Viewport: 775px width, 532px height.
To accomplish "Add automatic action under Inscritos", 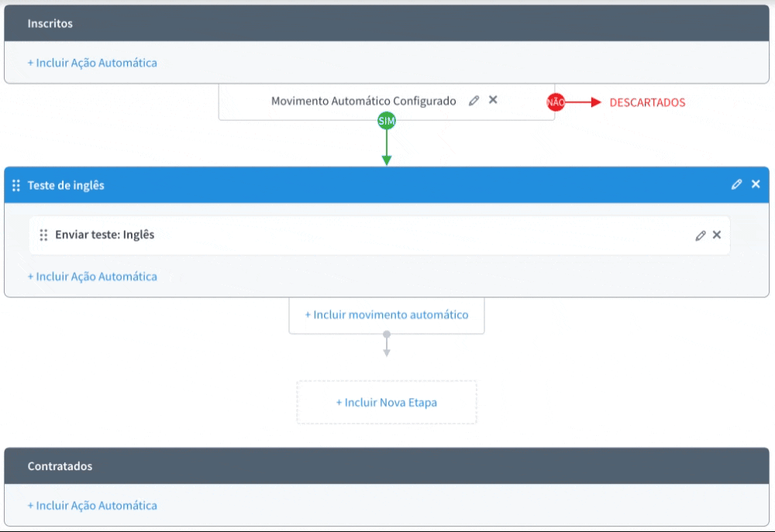I will click(92, 63).
